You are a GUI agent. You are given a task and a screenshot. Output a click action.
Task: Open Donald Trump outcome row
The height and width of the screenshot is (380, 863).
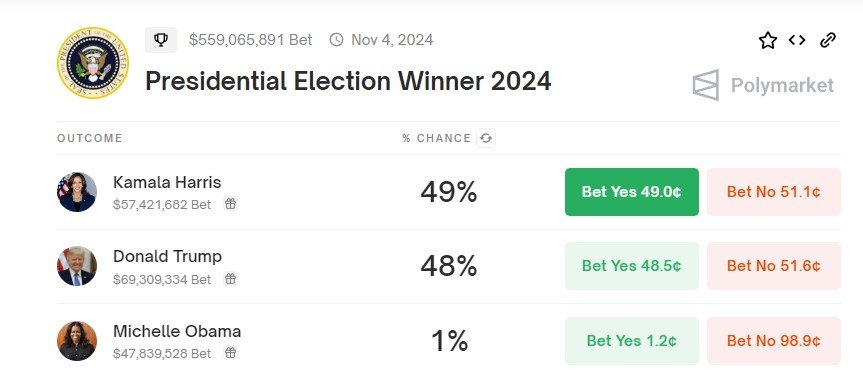tap(448, 266)
